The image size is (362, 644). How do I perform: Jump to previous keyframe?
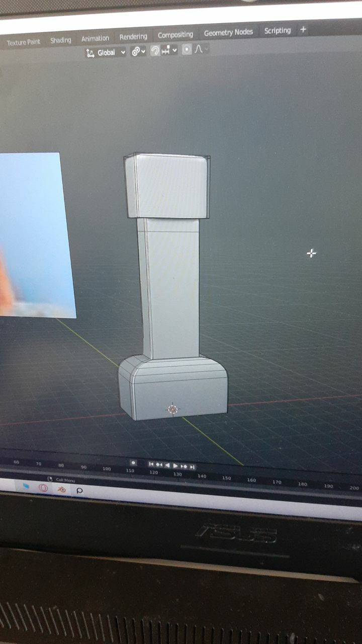159,465
